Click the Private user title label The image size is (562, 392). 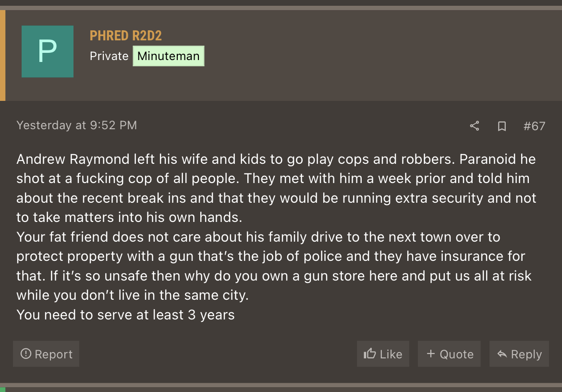(x=109, y=56)
